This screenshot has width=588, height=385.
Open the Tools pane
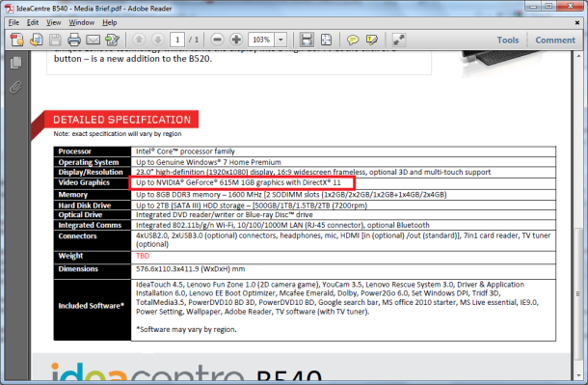click(x=508, y=40)
